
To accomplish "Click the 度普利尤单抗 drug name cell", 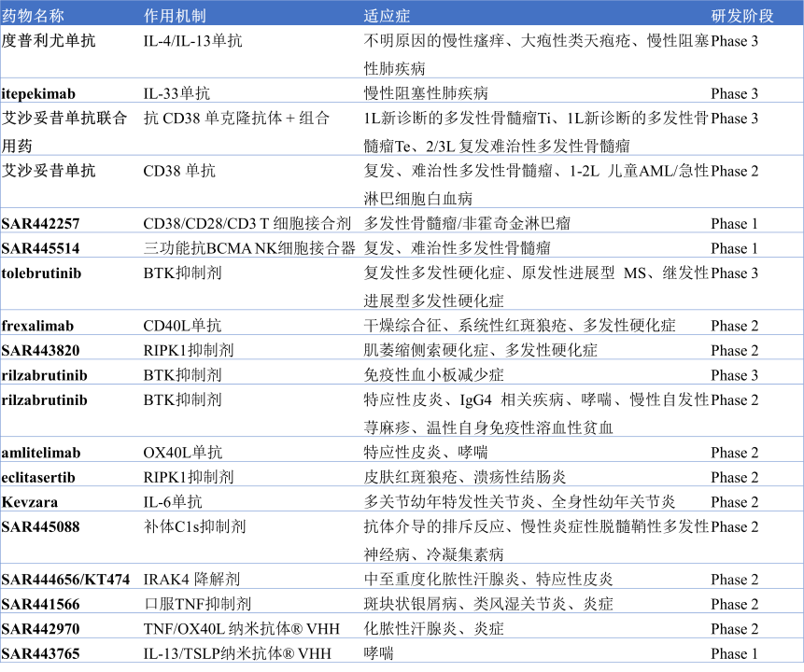I will point(49,41).
